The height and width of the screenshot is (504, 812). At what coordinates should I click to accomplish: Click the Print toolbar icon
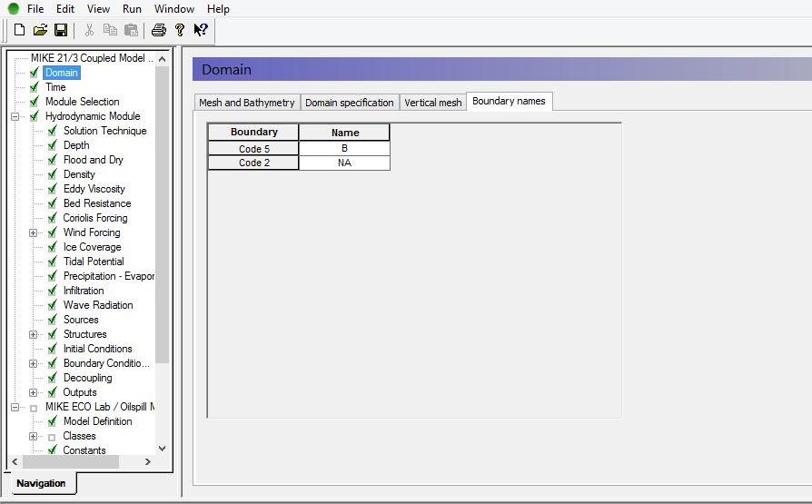(158, 30)
